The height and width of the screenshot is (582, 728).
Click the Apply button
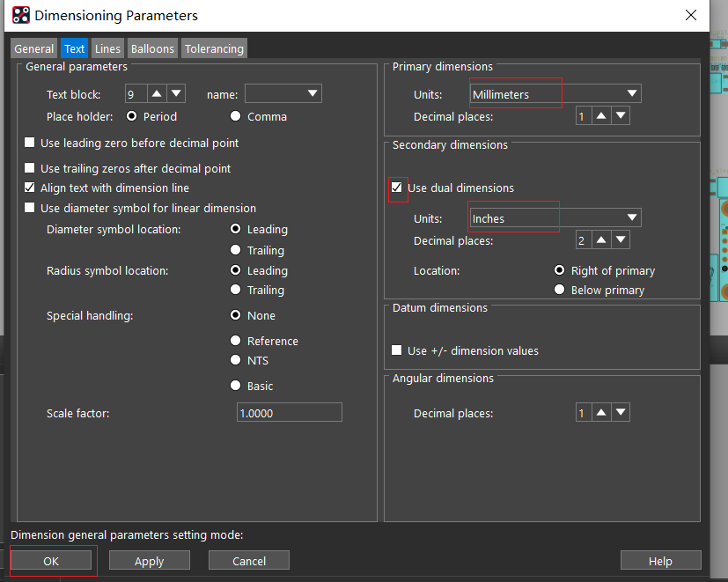(x=150, y=561)
